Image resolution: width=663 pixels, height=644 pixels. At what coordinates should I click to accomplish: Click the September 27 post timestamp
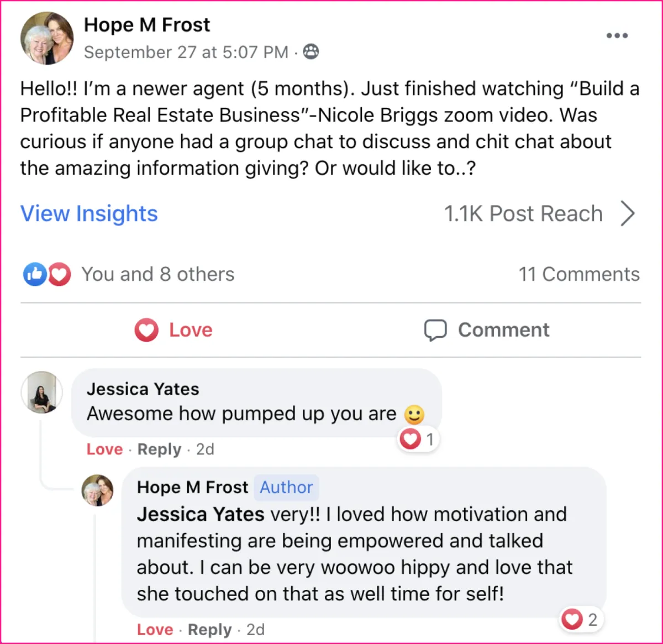pos(186,52)
